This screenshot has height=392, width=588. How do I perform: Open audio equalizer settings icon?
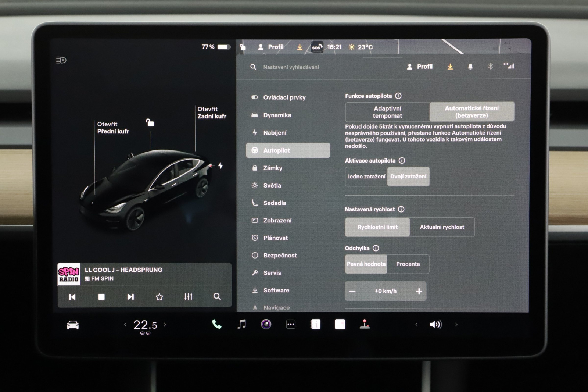coord(188,297)
